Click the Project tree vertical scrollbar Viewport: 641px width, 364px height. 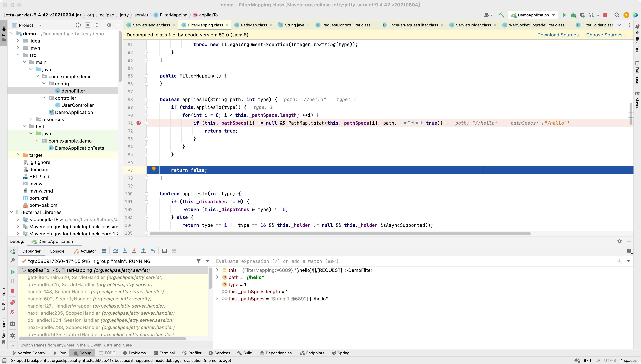(120, 56)
